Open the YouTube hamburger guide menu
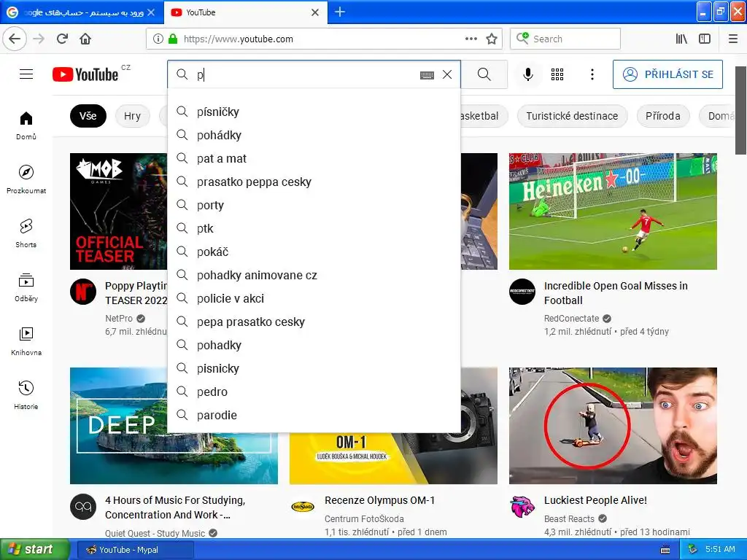 26,74
